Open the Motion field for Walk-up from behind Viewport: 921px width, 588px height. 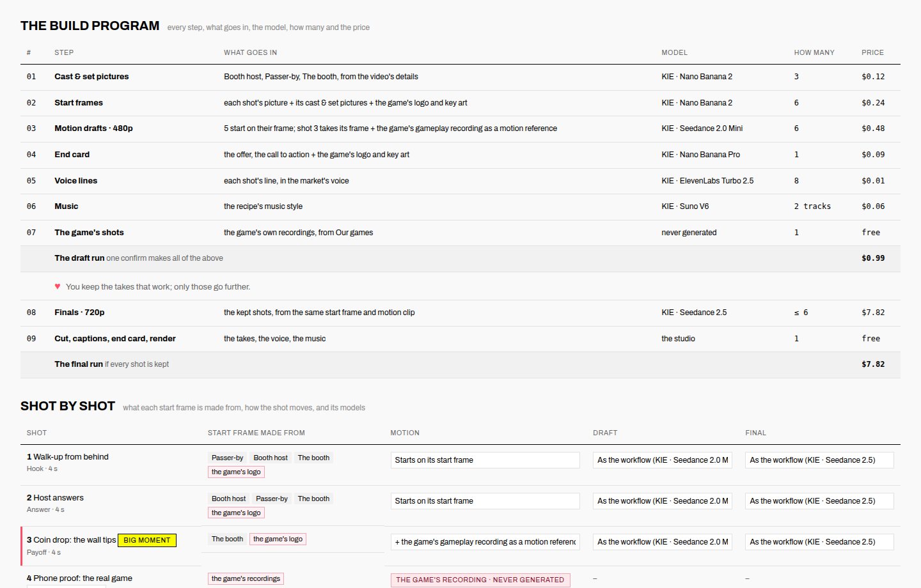(485, 460)
